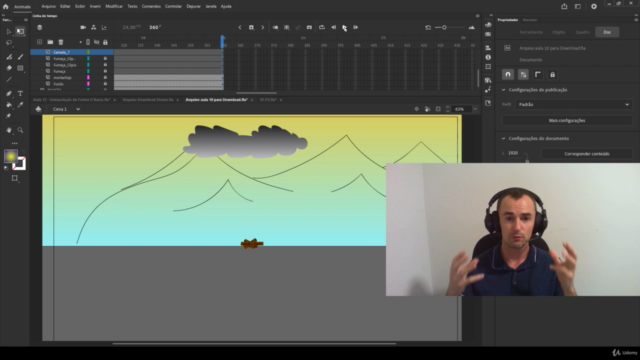Click the insert keyframe icon
This screenshot has height=360, width=640.
point(251,27)
